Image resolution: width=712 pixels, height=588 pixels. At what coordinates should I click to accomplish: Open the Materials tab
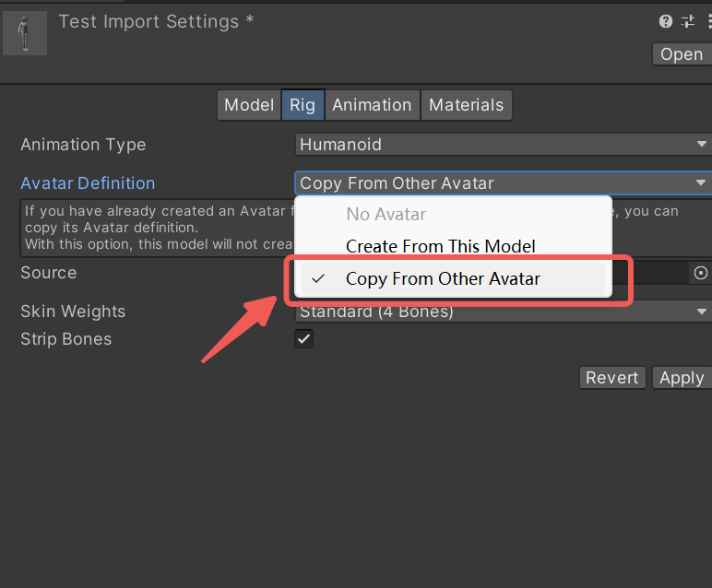(x=467, y=105)
